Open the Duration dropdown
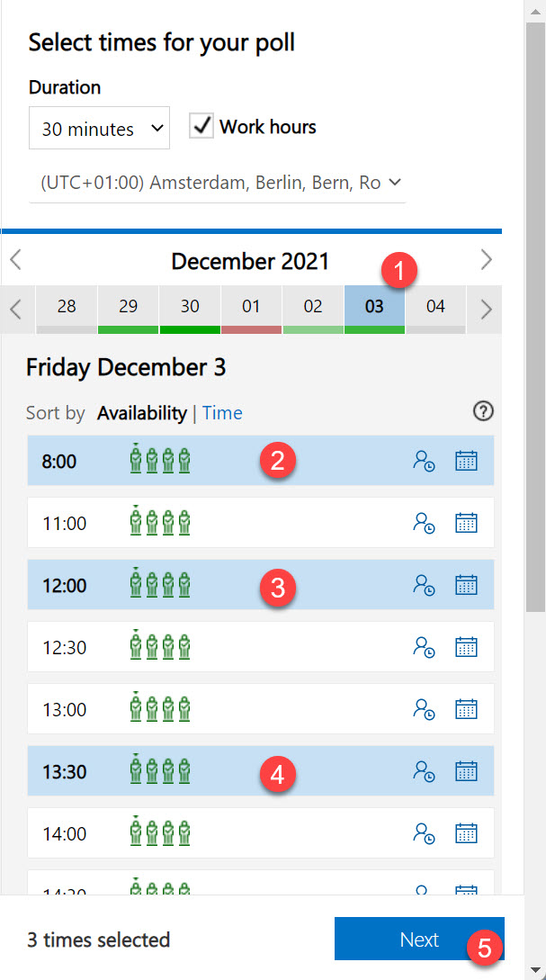 pos(99,128)
